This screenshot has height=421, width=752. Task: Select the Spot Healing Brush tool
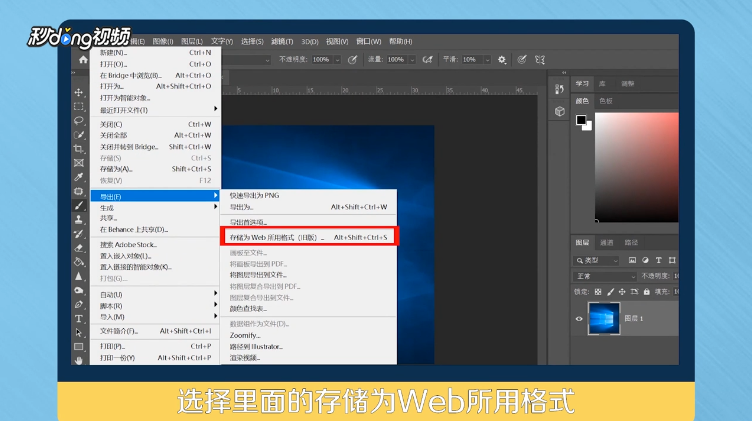(x=79, y=191)
